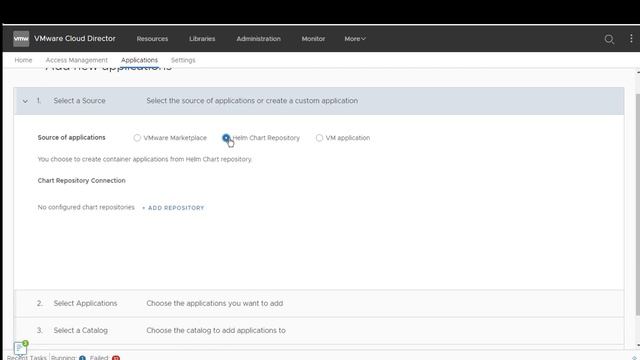This screenshot has width=640, height=360.
Task: Select VMware Marketplace radio button
Action: (137, 138)
